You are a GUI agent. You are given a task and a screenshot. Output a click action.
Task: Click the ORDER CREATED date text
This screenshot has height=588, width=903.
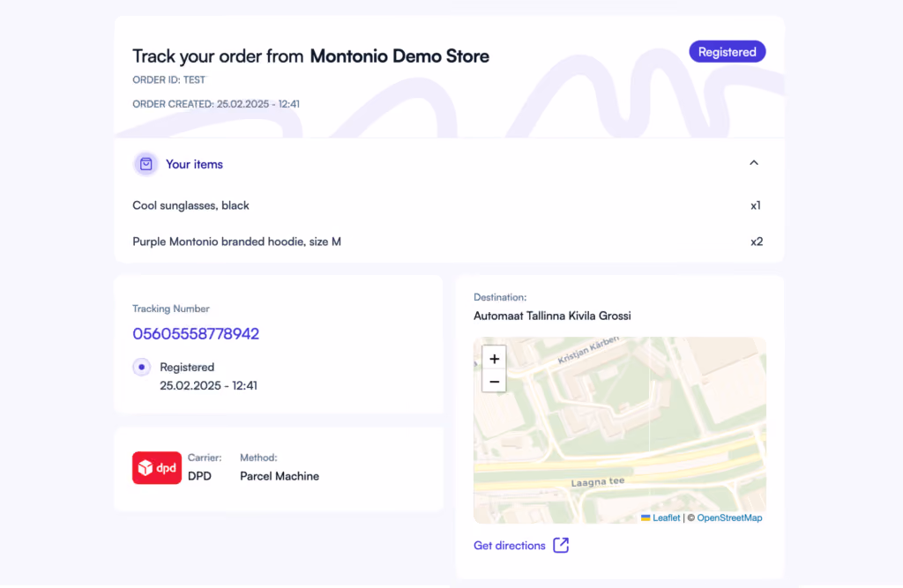point(216,104)
